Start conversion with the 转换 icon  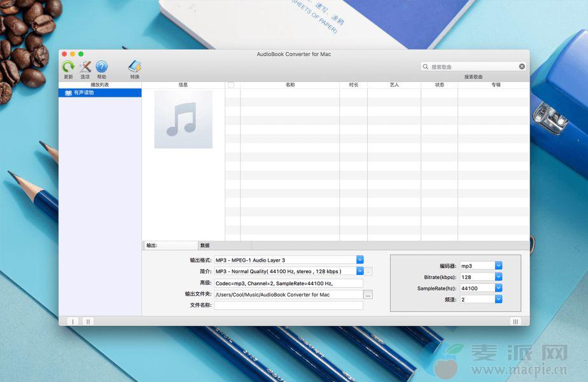click(135, 67)
